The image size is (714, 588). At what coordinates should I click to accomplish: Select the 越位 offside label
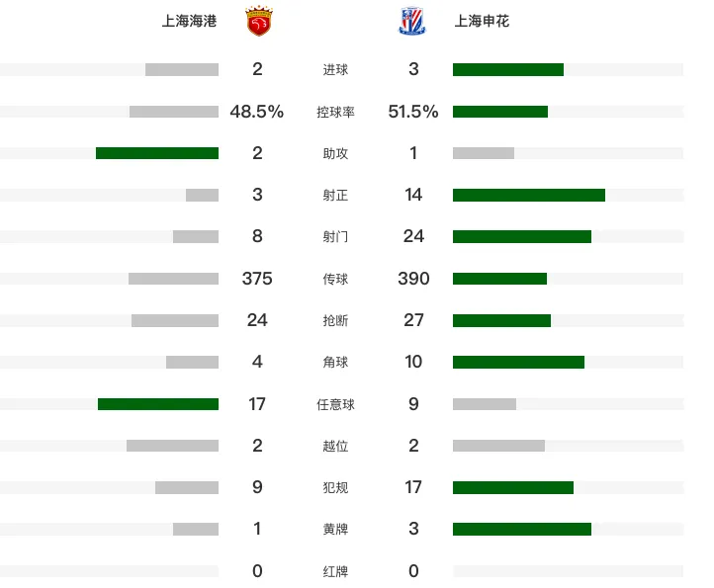coord(335,446)
